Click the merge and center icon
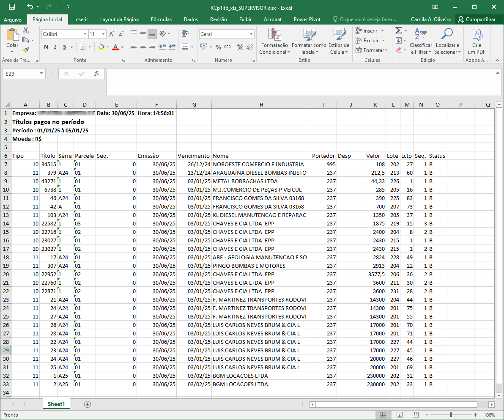 coord(185,47)
